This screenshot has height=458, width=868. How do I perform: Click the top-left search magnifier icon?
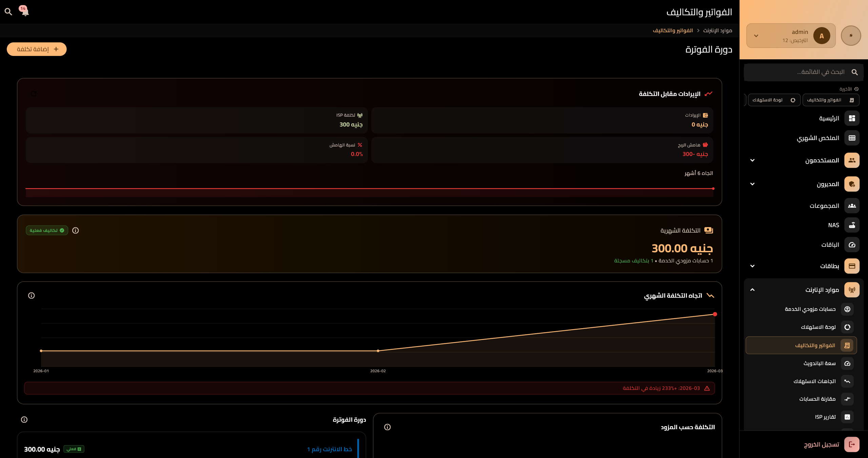click(x=8, y=12)
